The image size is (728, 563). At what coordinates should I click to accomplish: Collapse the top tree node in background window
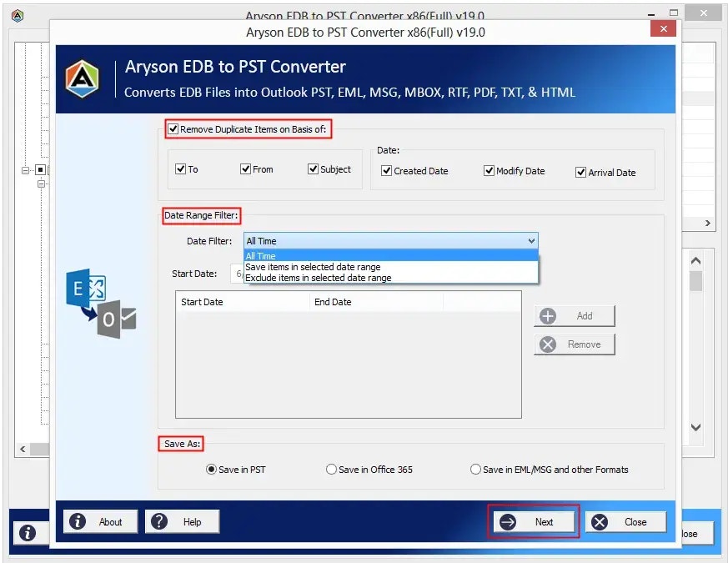click(25, 170)
